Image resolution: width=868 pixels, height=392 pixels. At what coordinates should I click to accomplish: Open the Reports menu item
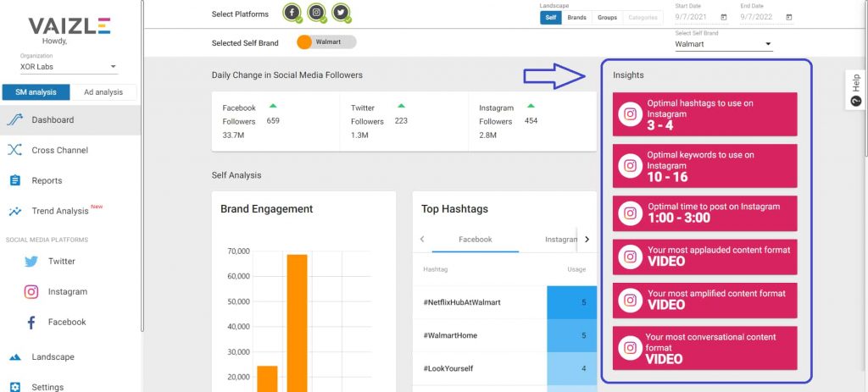[70, 180]
